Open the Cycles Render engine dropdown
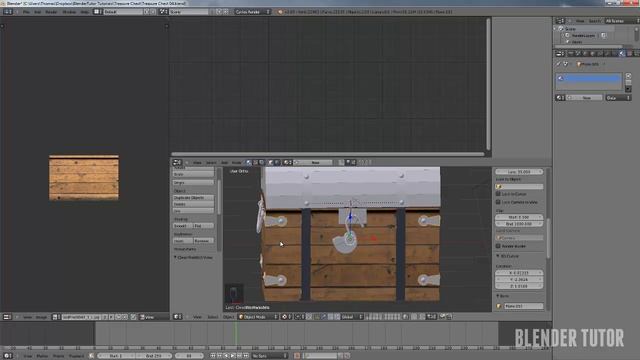 click(253, 12)
